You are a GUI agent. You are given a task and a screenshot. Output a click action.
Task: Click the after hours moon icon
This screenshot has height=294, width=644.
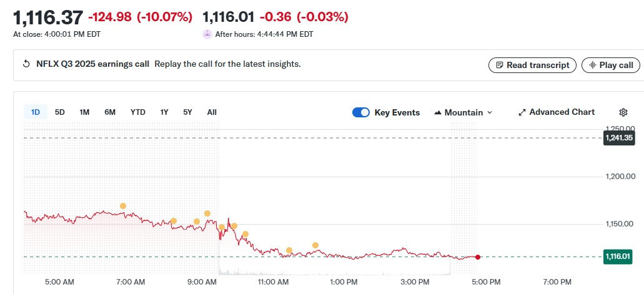pos(207,34)
